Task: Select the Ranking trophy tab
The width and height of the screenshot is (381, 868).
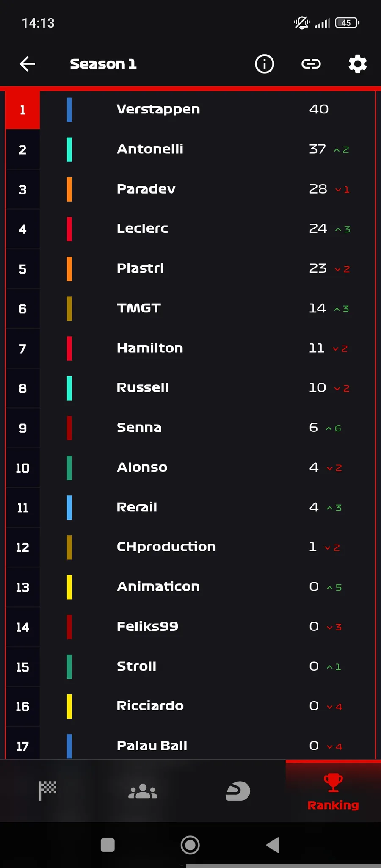Action: [333, 791]
